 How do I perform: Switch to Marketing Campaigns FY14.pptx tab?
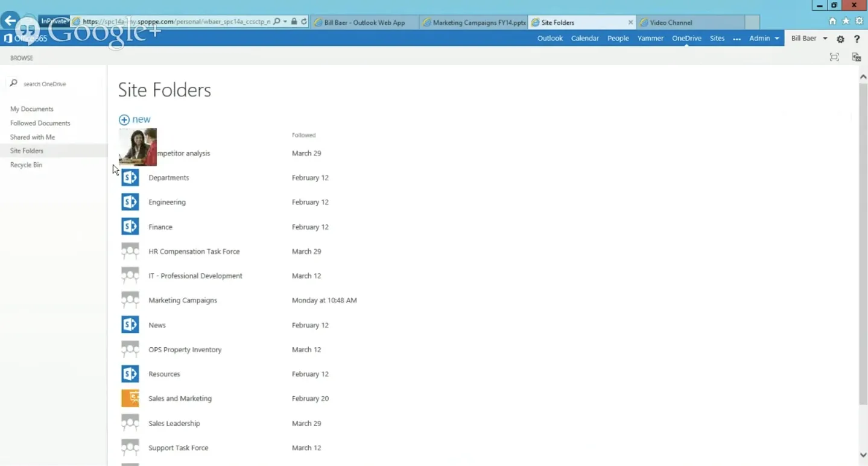click(x=474, y=22)
